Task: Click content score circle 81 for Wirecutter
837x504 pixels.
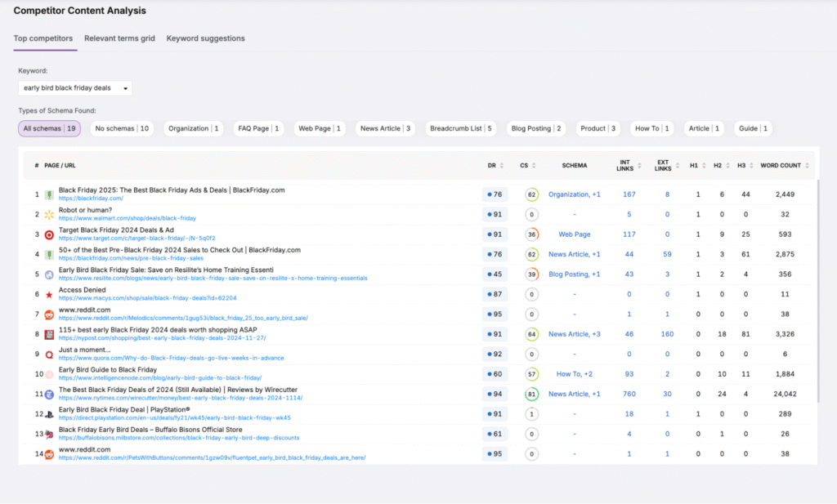Action: 531,395
